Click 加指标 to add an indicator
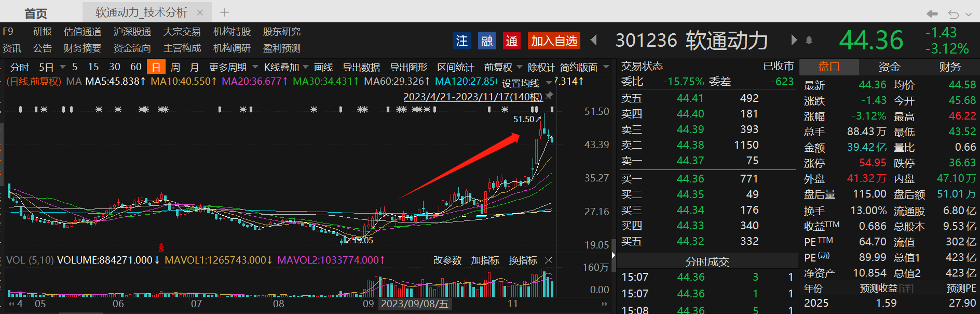 (x=485, y=260)
